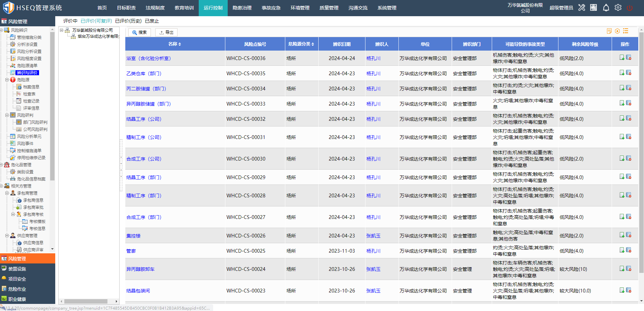Click second action icon for WHCD-CS-00034 row
Screen dimensions: 644x311
click(x=629, y=88)
